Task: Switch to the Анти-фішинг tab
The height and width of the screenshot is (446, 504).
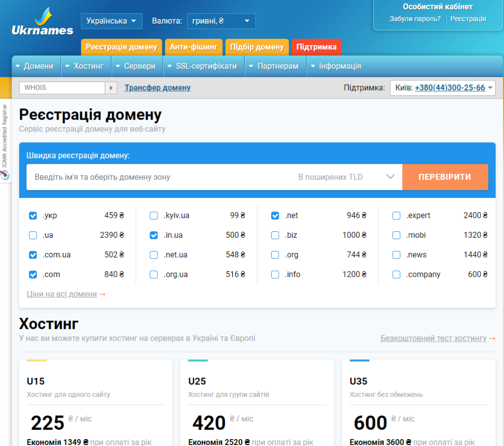Action: click(x=193, y=47)
